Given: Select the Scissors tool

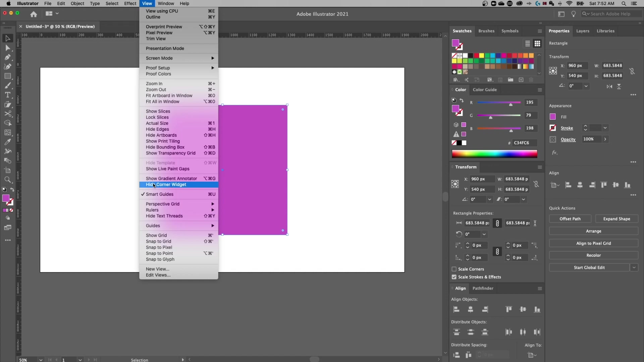Looking at the screenshot, I should (8, 113).
